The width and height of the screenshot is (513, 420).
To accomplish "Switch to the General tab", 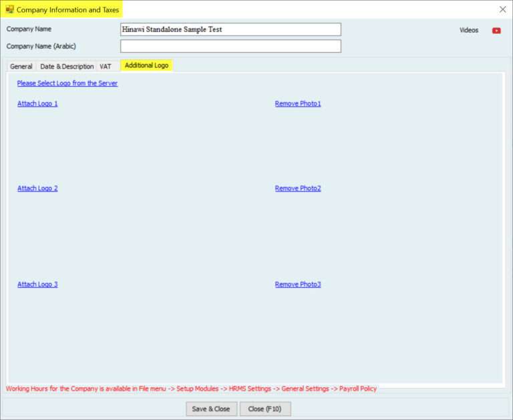I will [21, 67].
